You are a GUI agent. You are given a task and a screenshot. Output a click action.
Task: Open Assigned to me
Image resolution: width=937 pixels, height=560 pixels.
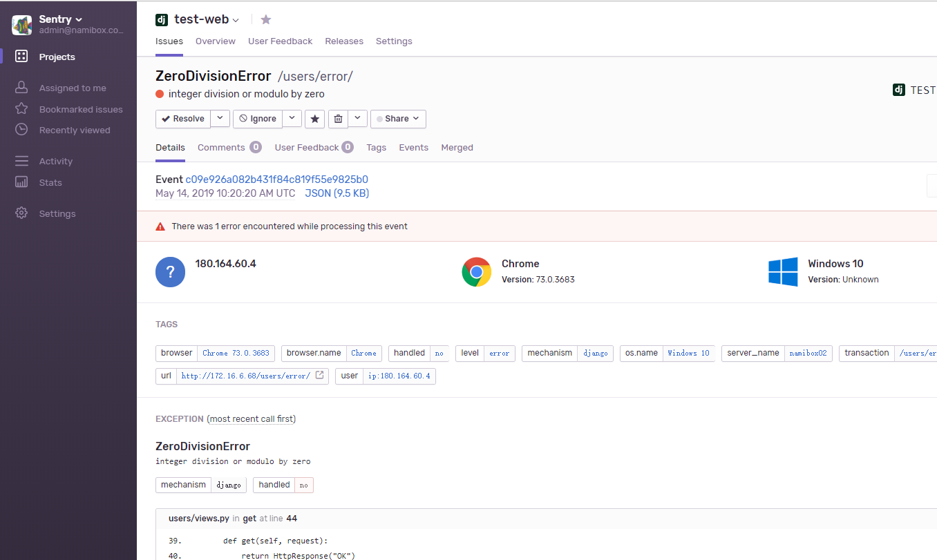tap(73, 88)
